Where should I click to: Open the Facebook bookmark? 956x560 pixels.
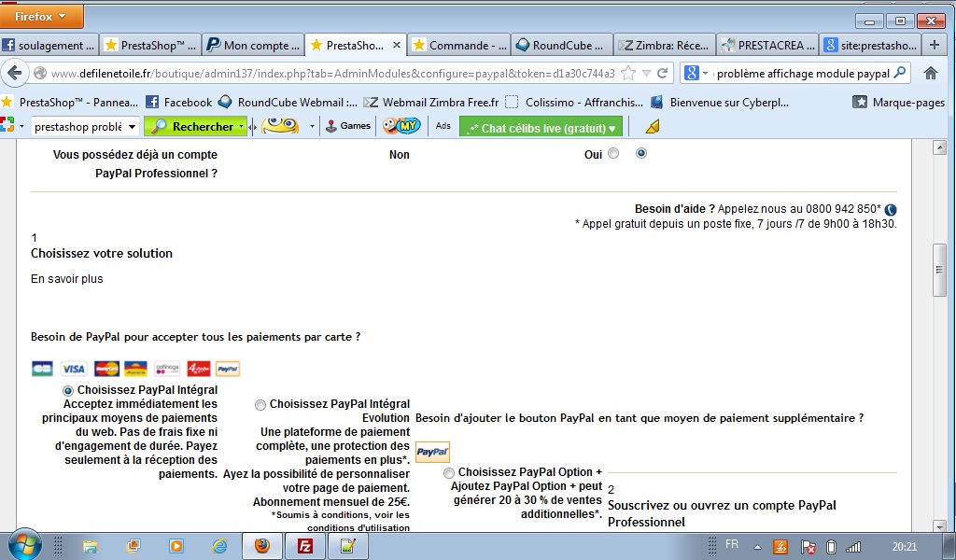(178, 103)
